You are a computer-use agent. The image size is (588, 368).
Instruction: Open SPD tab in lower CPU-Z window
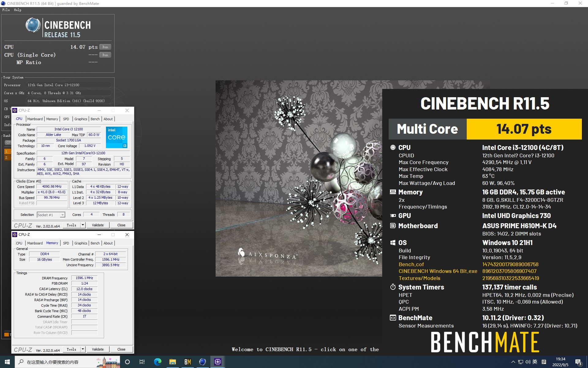66,243
